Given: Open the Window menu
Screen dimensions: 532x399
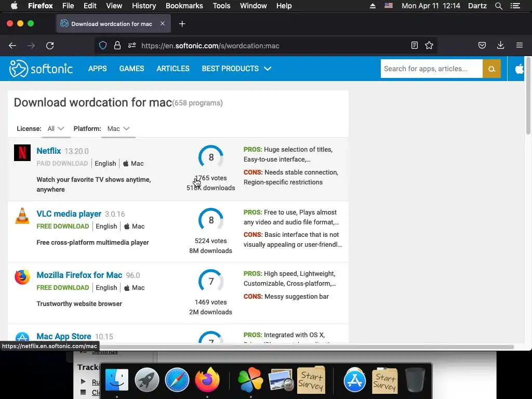Looking at the screenshot, I should click(253, 6).
